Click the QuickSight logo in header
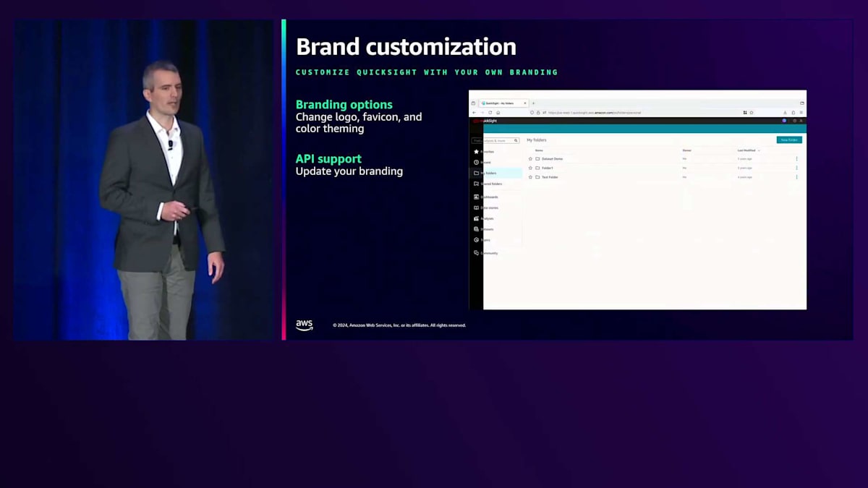Image resolution: width=868 pixels, height=488 pixels. [485, 121]
